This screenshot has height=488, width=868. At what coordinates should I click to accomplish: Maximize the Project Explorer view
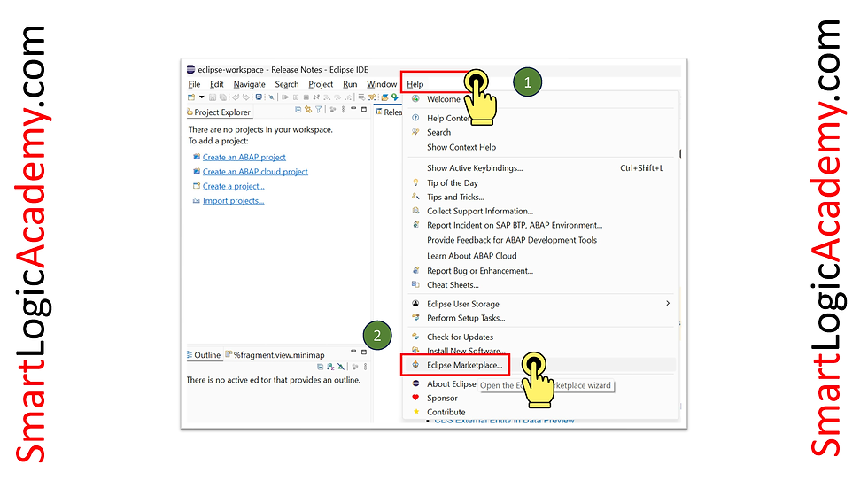pyautogui.click(x=364, y=109)
